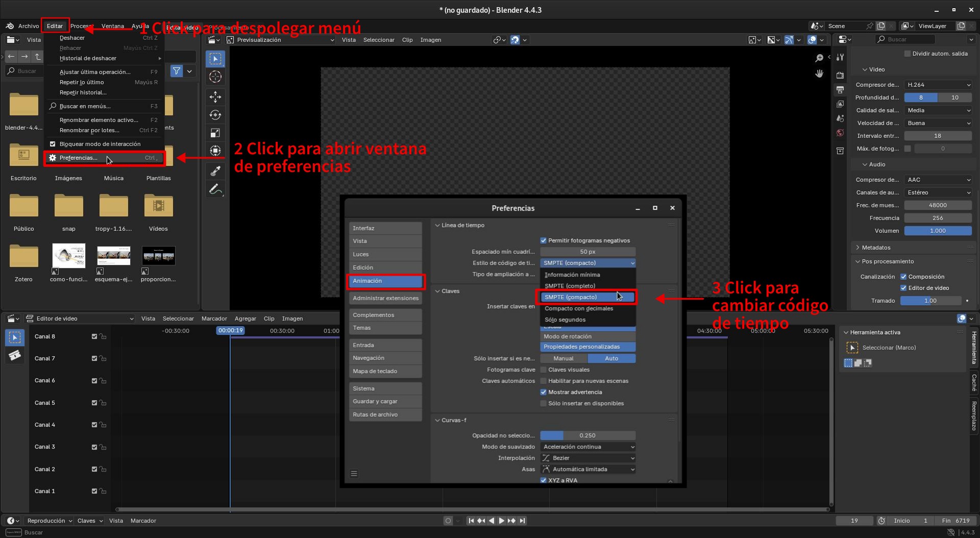Adjust the Volumen slider

pos(938,231)
